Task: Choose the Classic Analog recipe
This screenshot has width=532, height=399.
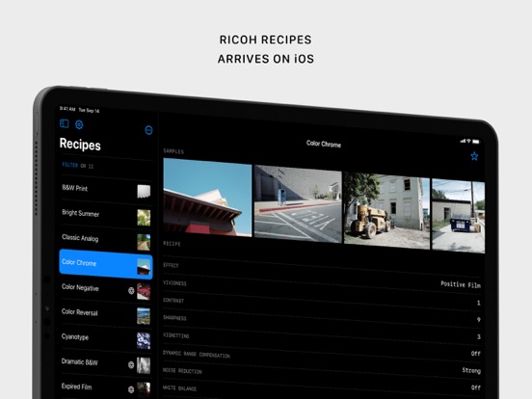Action: tap(106, 240)
